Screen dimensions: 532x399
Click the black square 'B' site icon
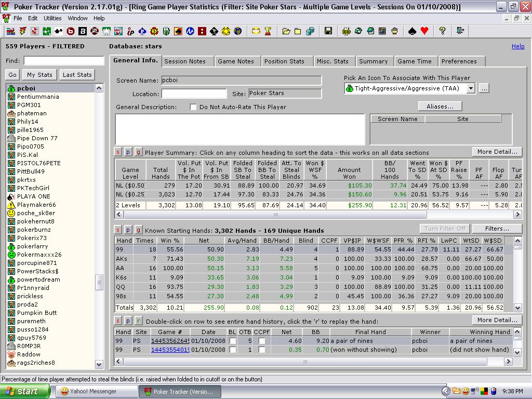(x=83, y=31)
